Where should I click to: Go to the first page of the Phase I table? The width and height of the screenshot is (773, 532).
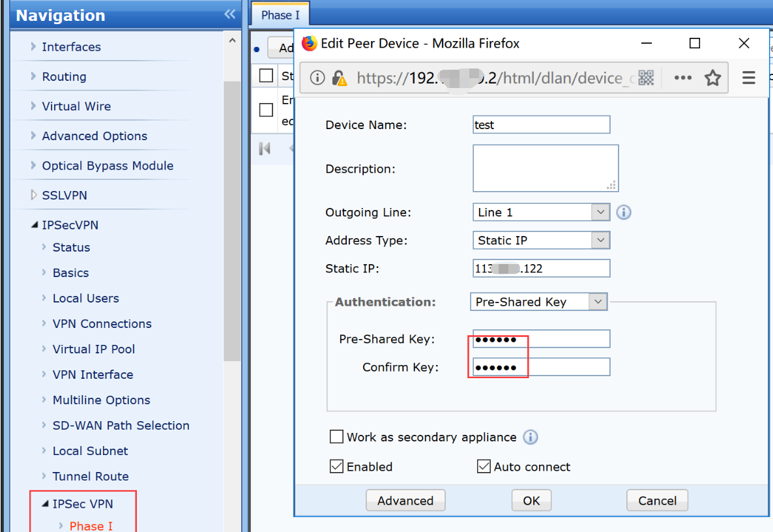tap(265, 149)
